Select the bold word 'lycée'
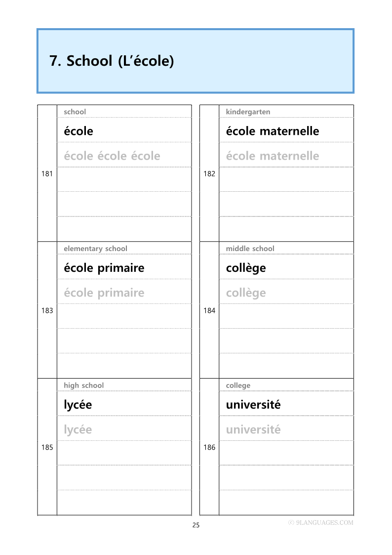Image resolution: width=392 pixels, height=555 pixels. click(78, 405)
